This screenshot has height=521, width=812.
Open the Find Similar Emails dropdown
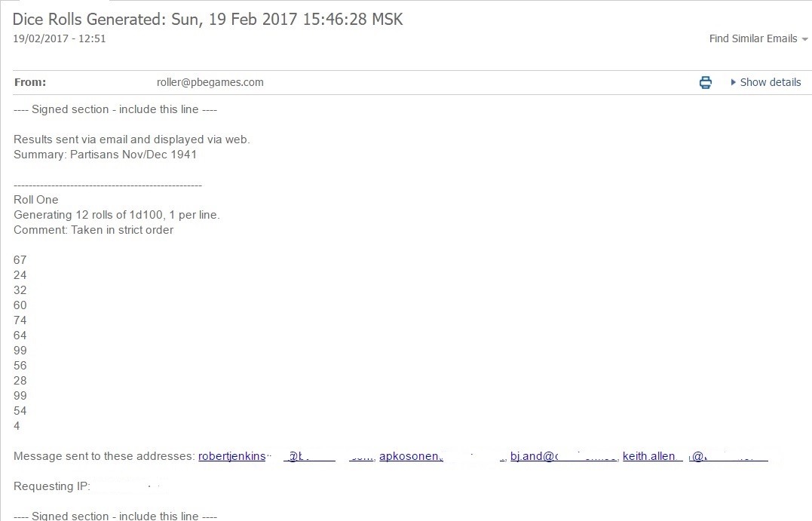coord(758,39)
